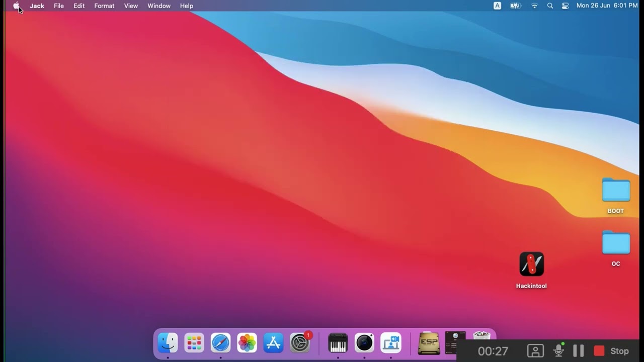The height and width of the screenshot is (362, 644).
Task: Open the camera lens app in Dock
Action: 364,343
